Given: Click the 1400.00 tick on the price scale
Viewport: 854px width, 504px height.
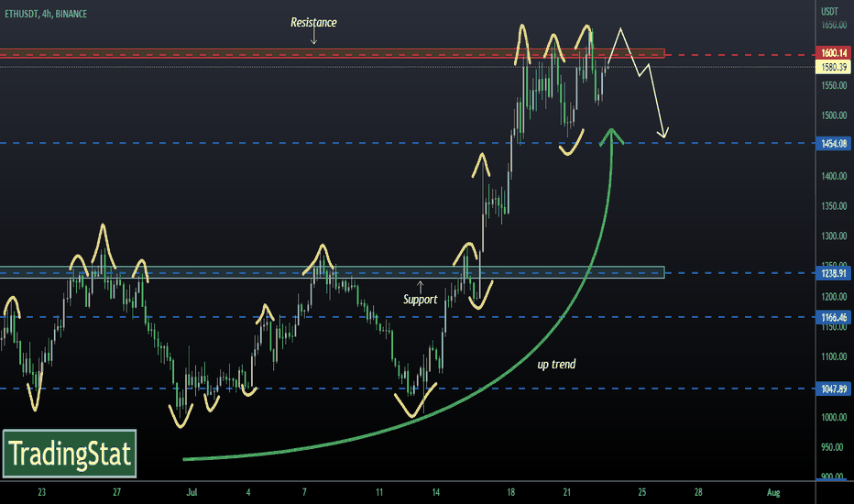Looking at the screenshot, I should click(x=834, y=176).
